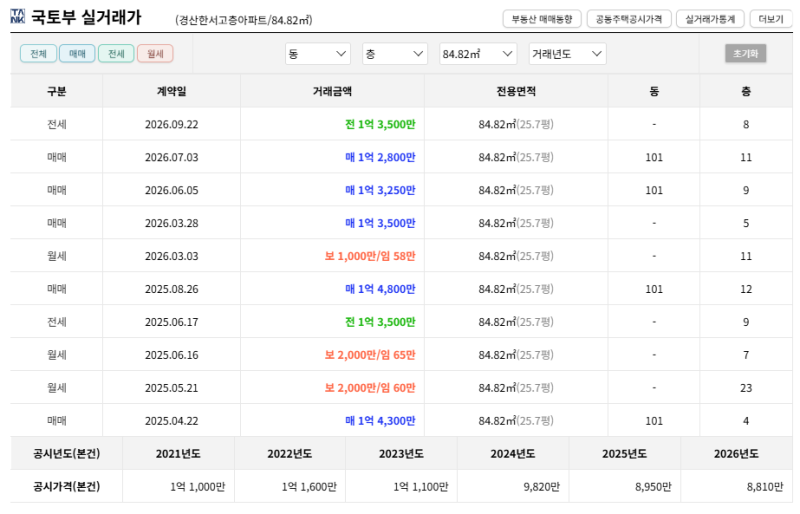Screen dimensions: 800x514
Task: Click the 초기화 reset button
Action: (745, 54)
